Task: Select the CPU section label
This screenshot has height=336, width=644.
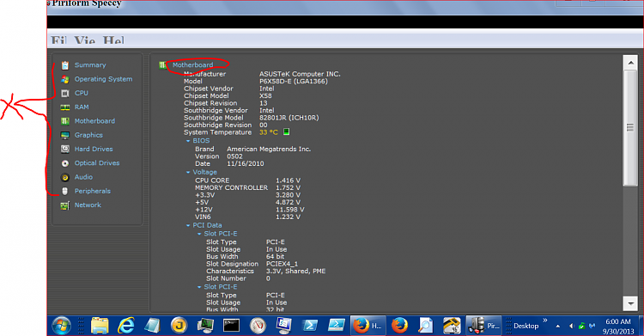Action: 82,93
